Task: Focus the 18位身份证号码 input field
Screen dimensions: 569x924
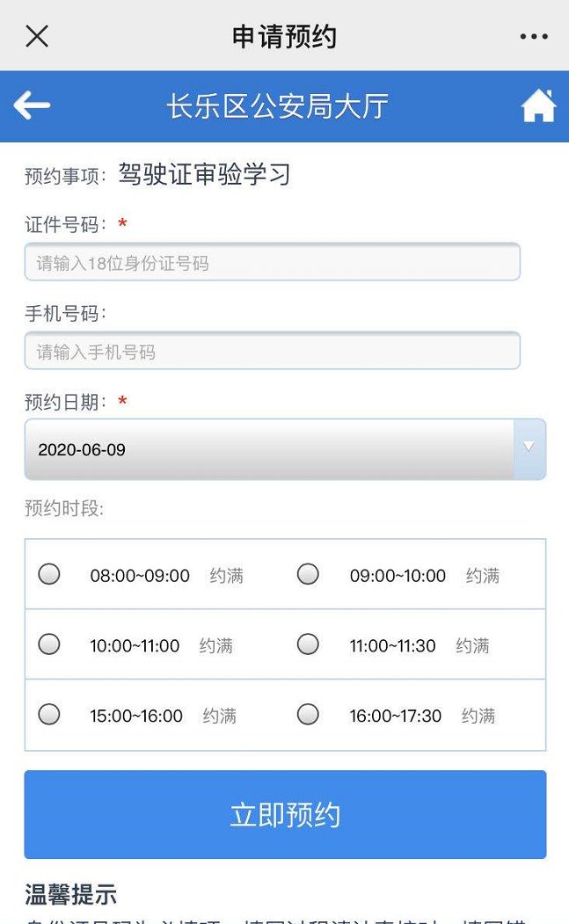Action: (272, 262)
